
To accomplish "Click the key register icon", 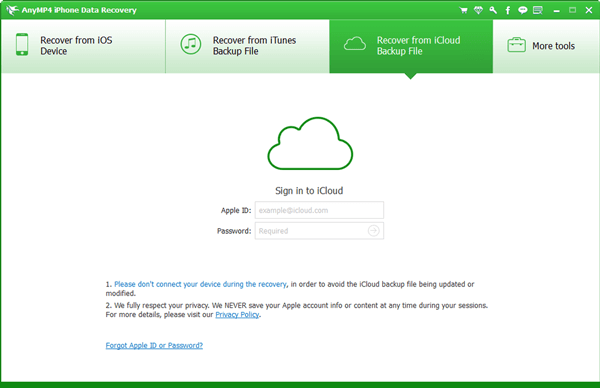I will click(x=493, y=10).
